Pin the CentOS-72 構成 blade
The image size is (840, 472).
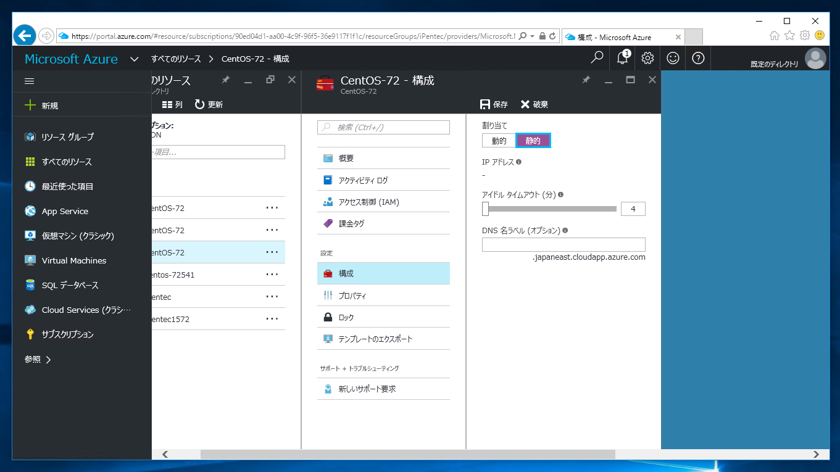586,80
